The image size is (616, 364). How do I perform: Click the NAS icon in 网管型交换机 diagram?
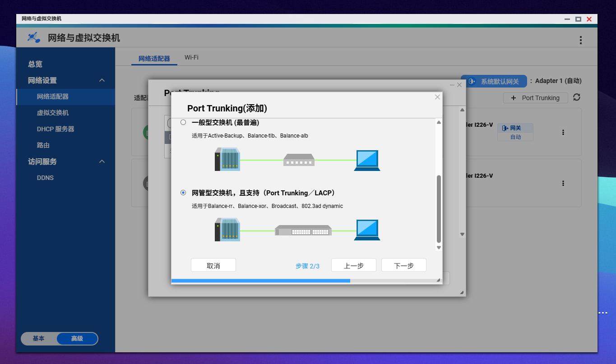(227, 230)
